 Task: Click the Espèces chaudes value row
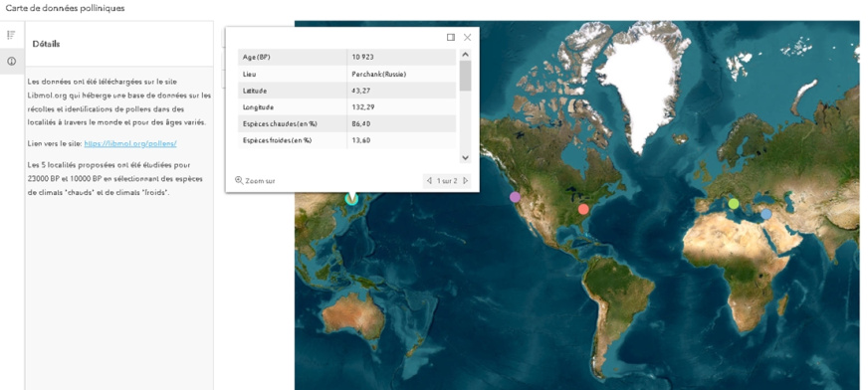[x=347, y=123]
